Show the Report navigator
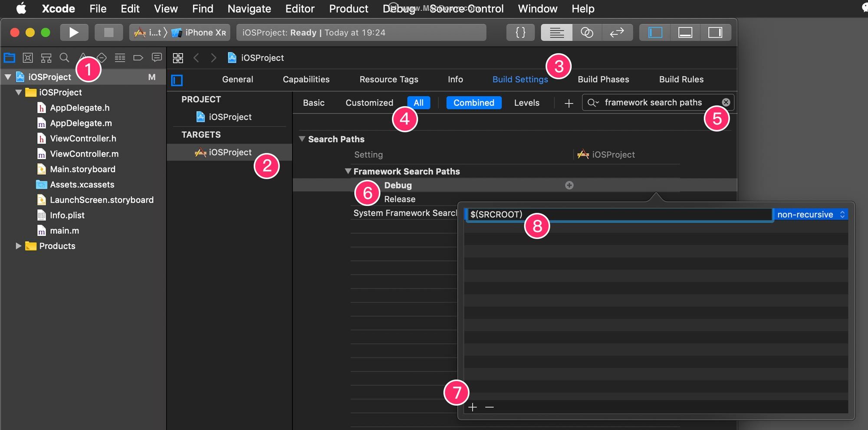The height and width of the screenshot is (430, 868). click(x=157, y=58)
